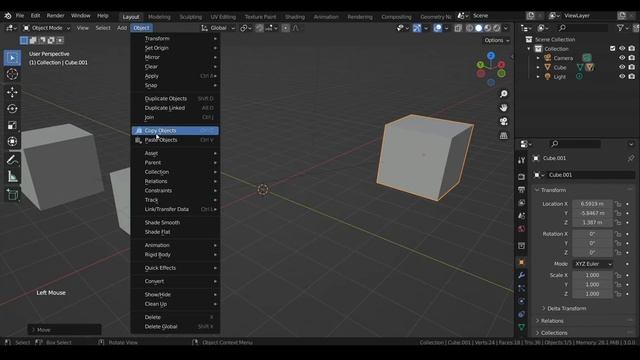Open the Render menu

[x=56, y=16]
